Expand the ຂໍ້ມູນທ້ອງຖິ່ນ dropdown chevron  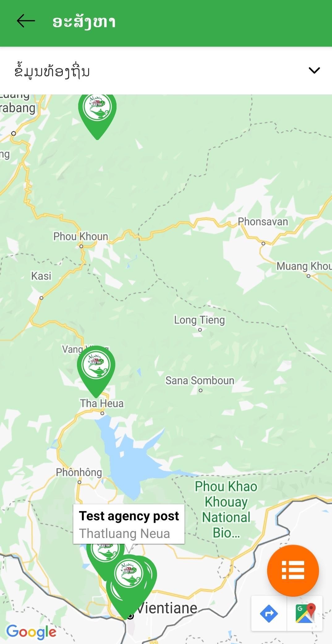(314, 70)
